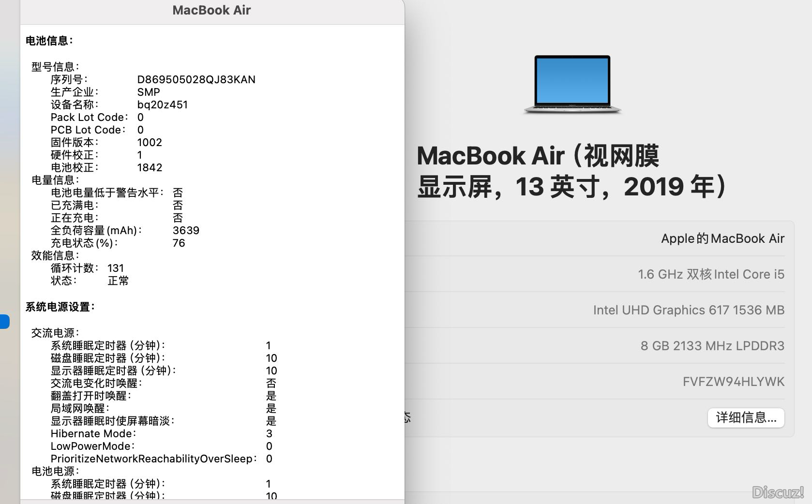Select the battery serial number D869505028QJ83KAN
This screenshot has height=504, width=812.
196,79
